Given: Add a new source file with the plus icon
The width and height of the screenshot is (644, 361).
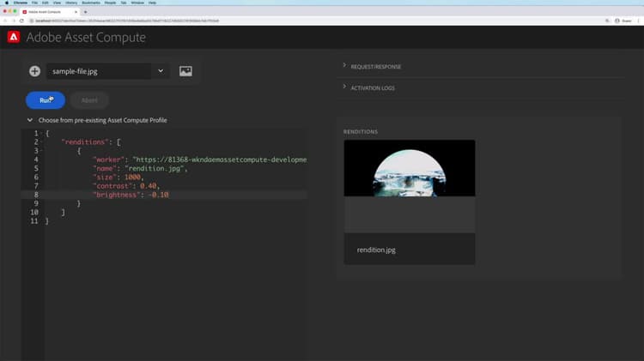Looking at the screenshot, I should click(x=34, y=71).
